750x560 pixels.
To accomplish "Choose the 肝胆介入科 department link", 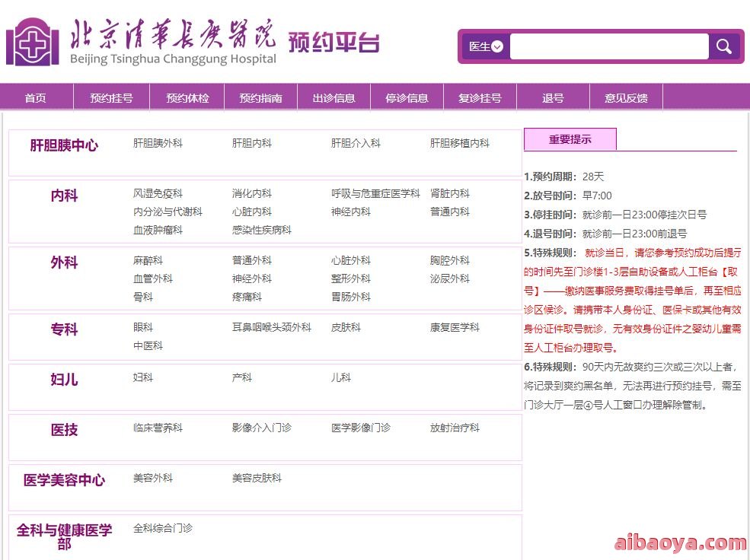I will [356, 143].
